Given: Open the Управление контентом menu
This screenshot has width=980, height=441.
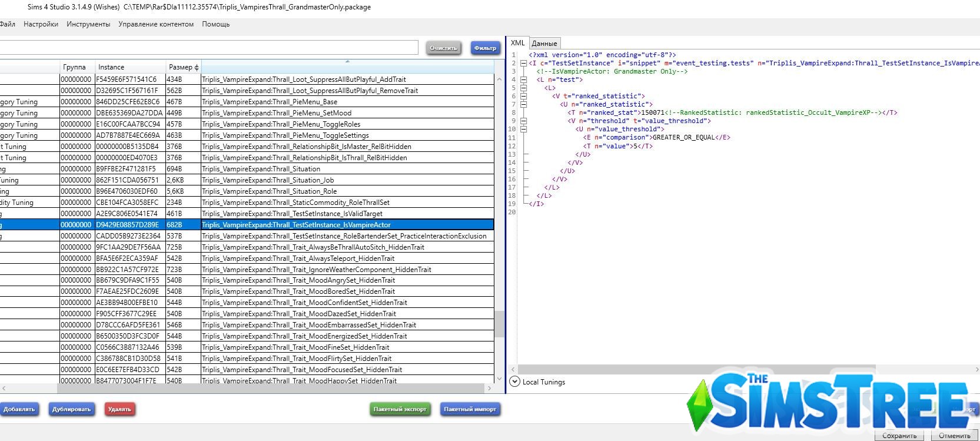Looking at the screenshot, I should [156, 24].
